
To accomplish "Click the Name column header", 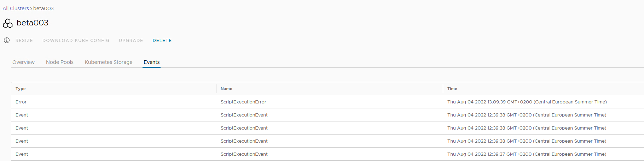I will [x=226, y=89].
